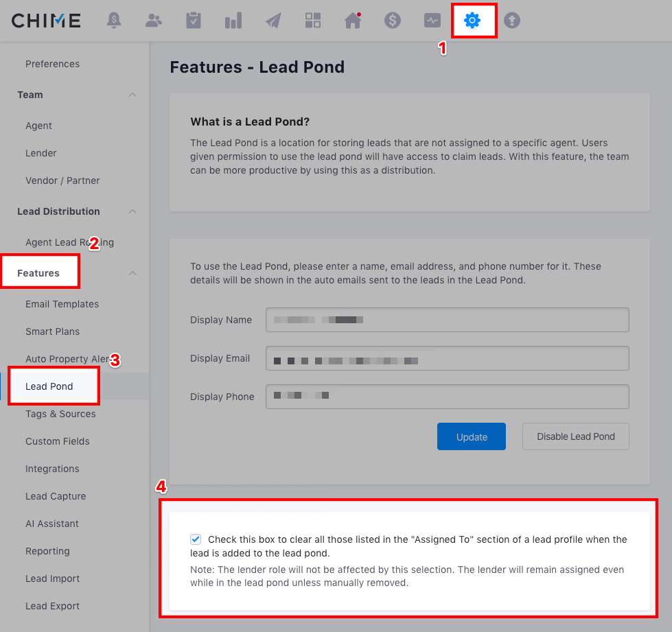The image size is (672, 632).
Task: Click the blue Update button
Action: (x=472, y=436)
